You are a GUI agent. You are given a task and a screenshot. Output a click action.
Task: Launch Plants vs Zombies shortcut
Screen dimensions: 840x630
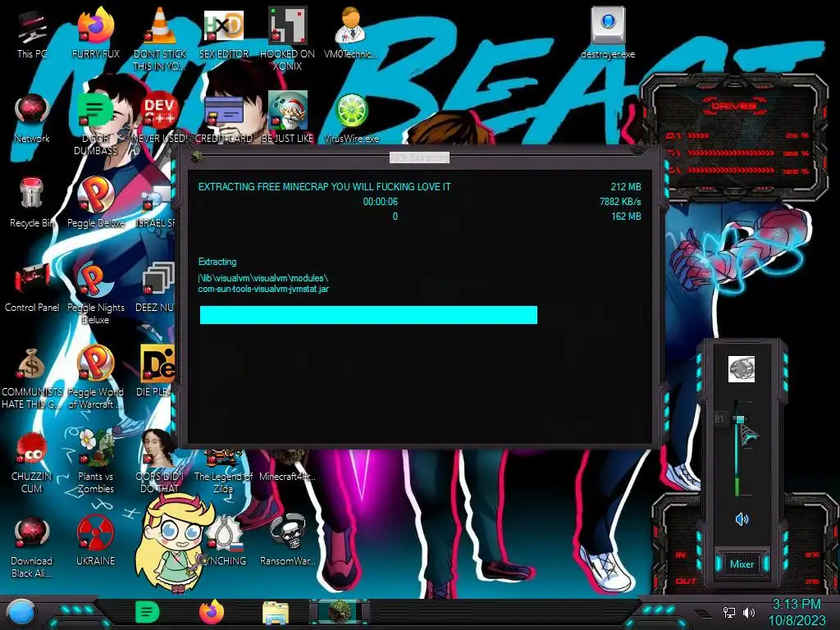96,462
